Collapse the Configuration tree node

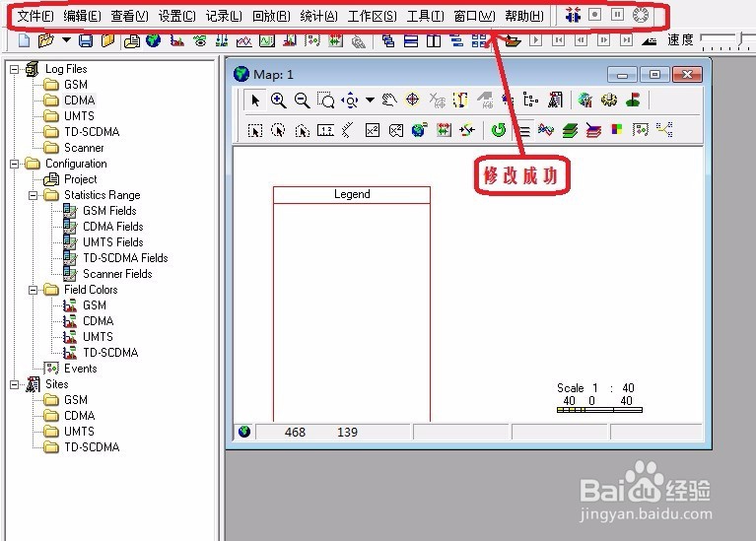point(15,164)
